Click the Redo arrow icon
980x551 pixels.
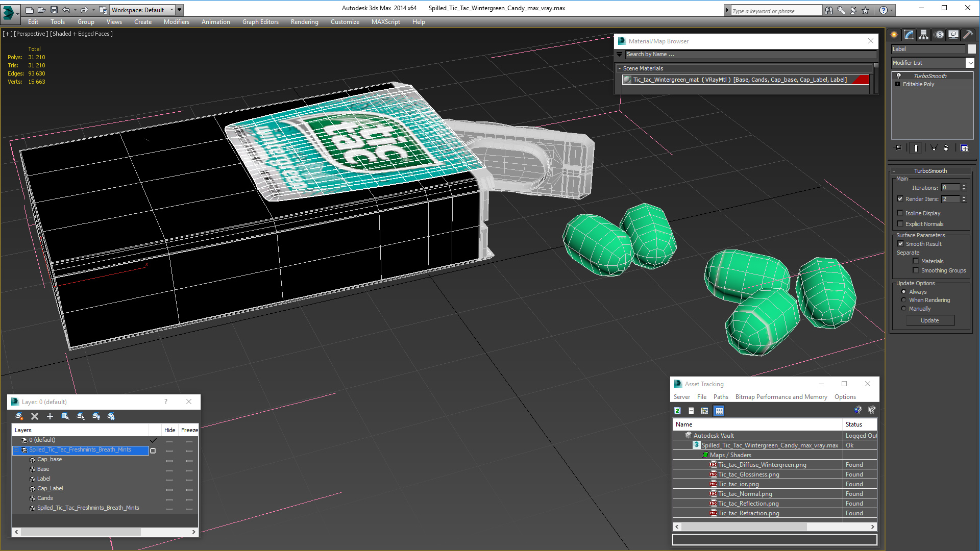pyautogui.click(x=84, y=10)
